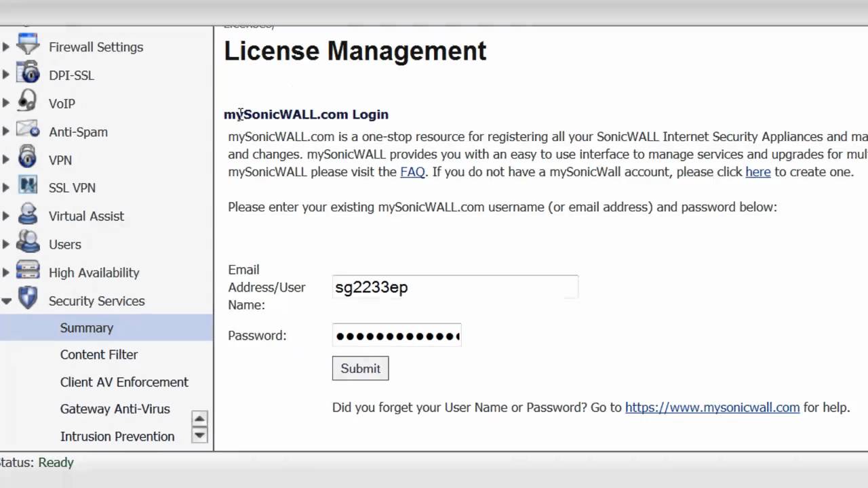Click sidebar scroll down arrow button
The width and height of the screenshot is (868, 488).
(199, 435)
